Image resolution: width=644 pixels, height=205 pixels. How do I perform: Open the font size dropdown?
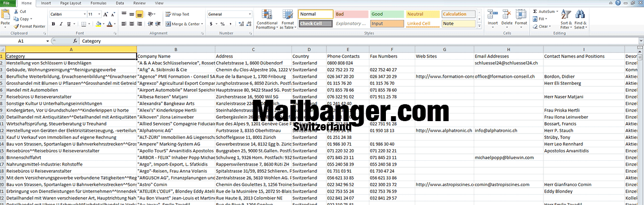(98, 14)
